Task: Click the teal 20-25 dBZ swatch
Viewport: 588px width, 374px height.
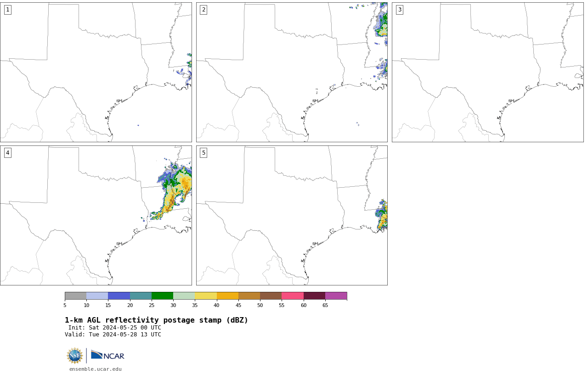Action: click(141, 296)
